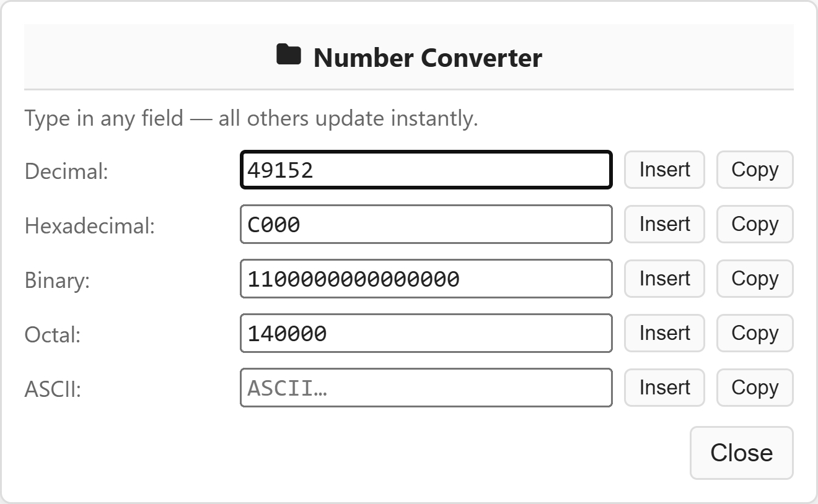Click the Number Converter title text
Screen dimensions: 818x504
(x=428, y=58)
